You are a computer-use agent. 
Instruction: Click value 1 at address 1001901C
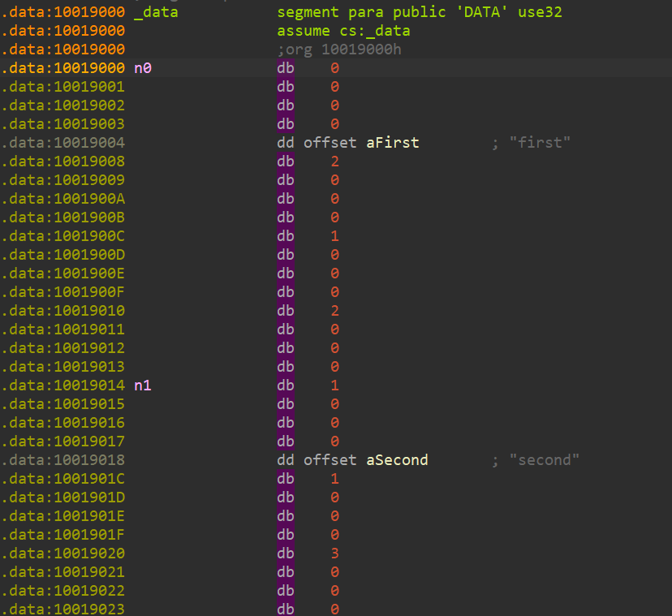tap(334, 479)
